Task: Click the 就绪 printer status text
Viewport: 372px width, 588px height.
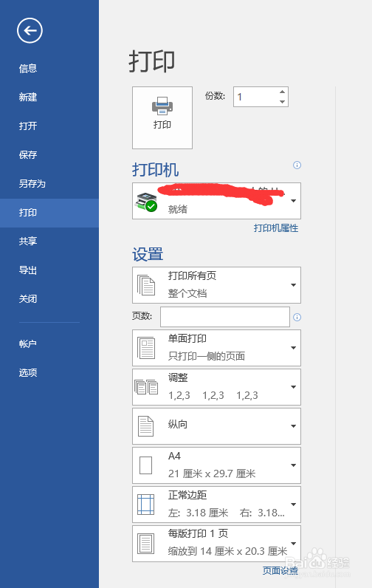Action: click(178, 209)
